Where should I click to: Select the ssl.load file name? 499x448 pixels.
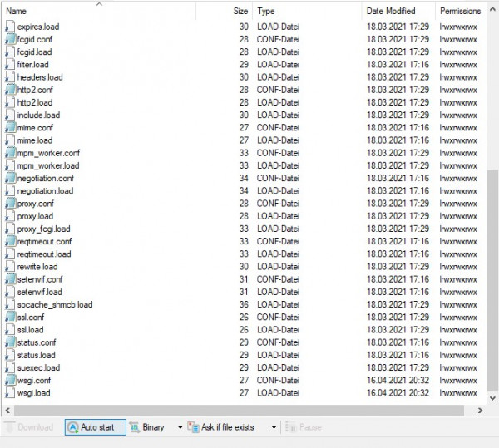tap(31, 330)
